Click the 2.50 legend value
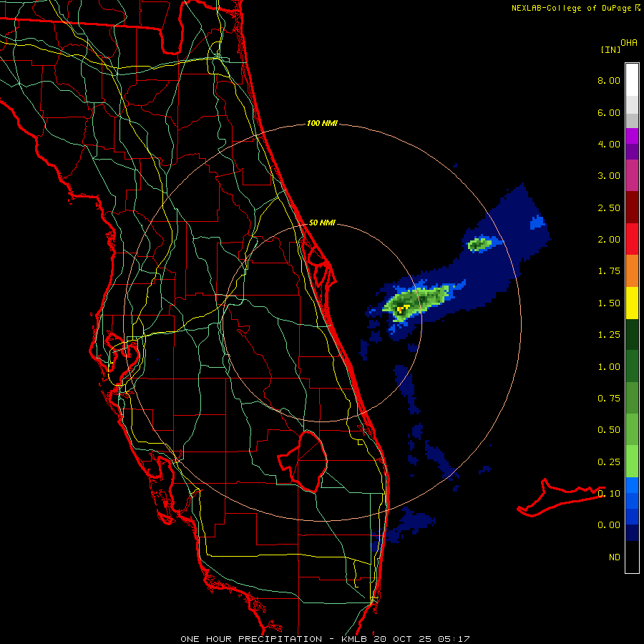 609,208
